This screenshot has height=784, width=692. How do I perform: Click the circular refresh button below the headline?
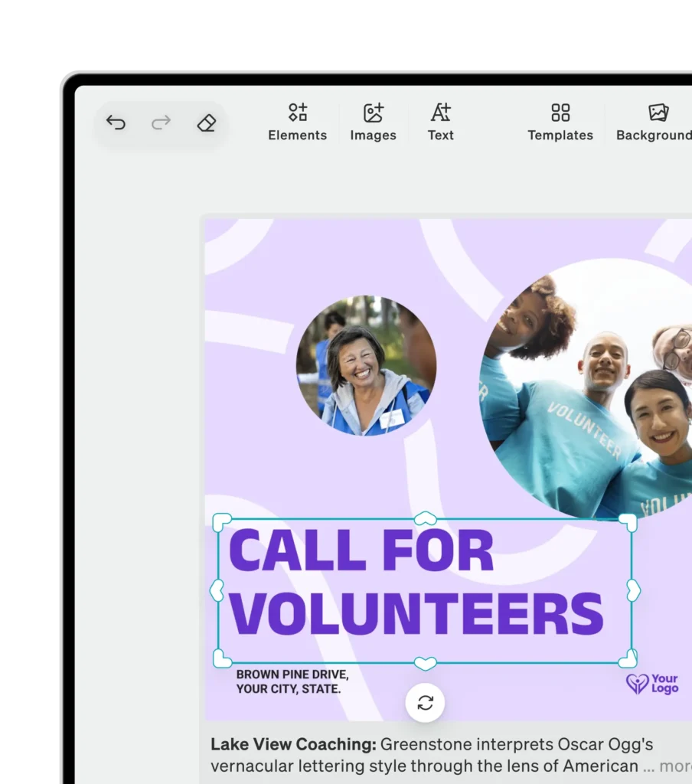426,703
